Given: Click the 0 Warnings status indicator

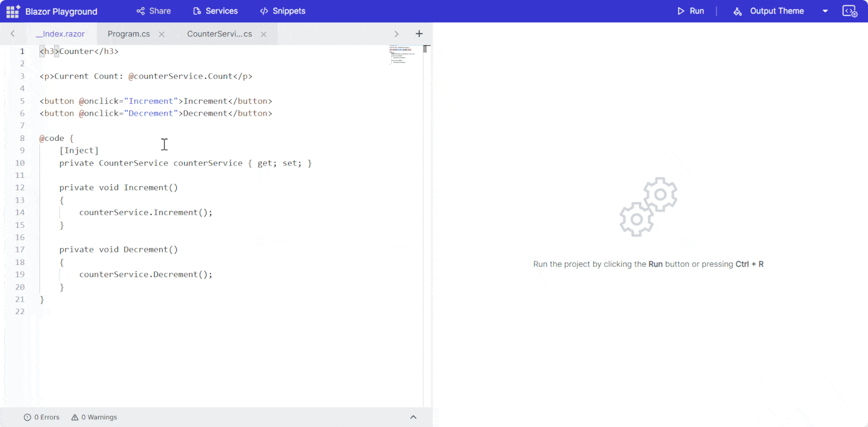Looking at the screenshot, I should [x=94, y=417].
